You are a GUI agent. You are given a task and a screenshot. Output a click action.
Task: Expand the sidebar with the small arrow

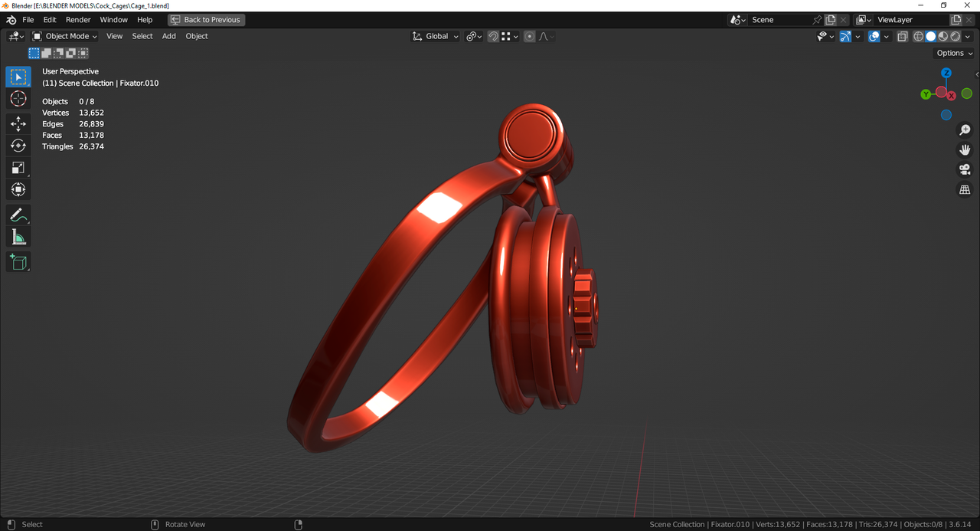click(977, 74)
